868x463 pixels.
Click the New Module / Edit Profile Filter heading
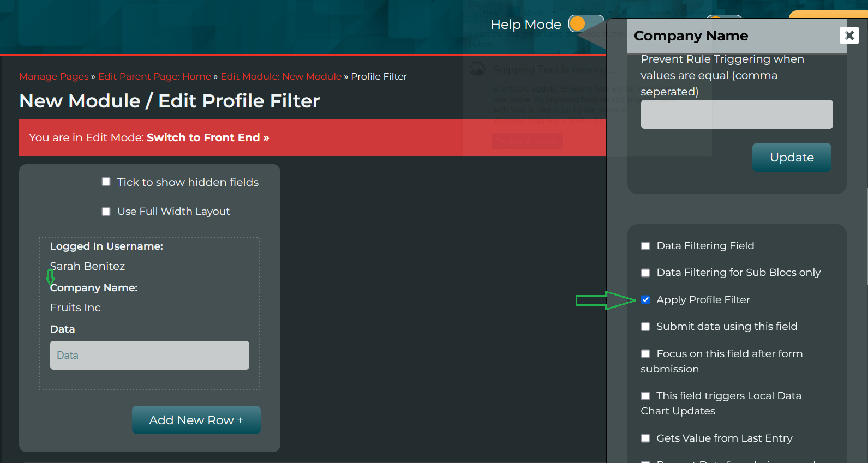coord(170,101)
